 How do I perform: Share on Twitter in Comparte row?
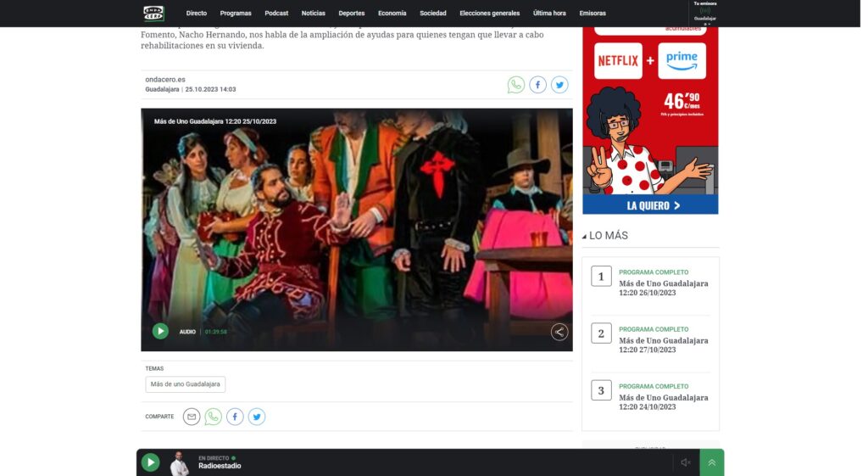257,417
